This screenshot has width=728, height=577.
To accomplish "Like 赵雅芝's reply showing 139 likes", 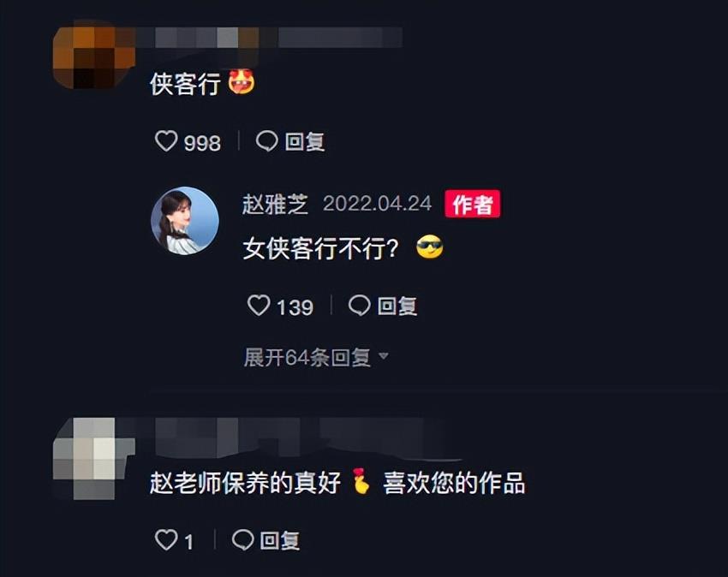I will tap(259, 306).
